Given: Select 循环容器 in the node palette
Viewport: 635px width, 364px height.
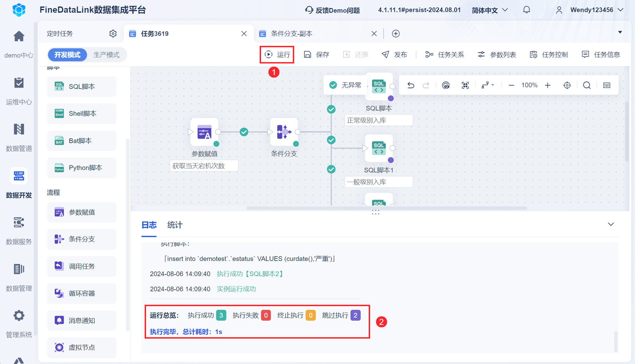Looking at the screenshot, I should 81,293.
